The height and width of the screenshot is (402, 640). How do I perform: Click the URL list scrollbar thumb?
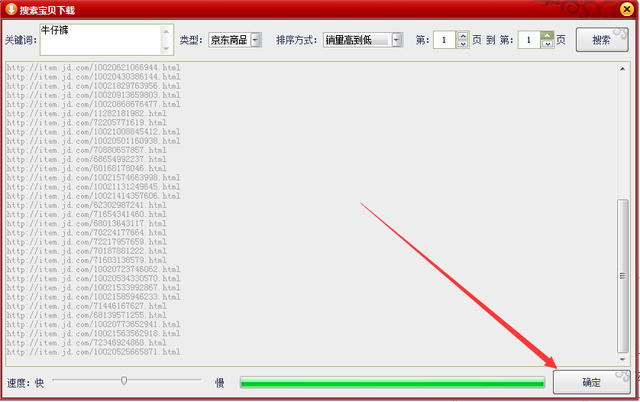coord(622,276)
